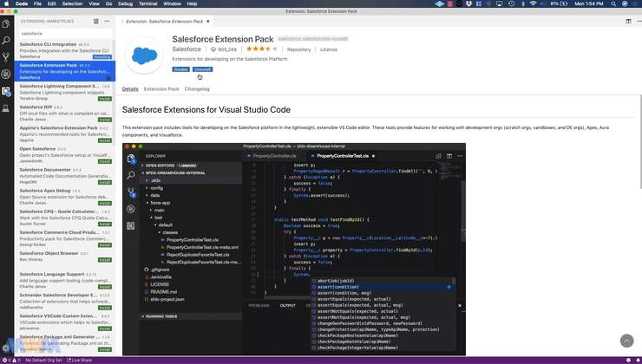Click the star rating of the extension

tap(262, 49)
